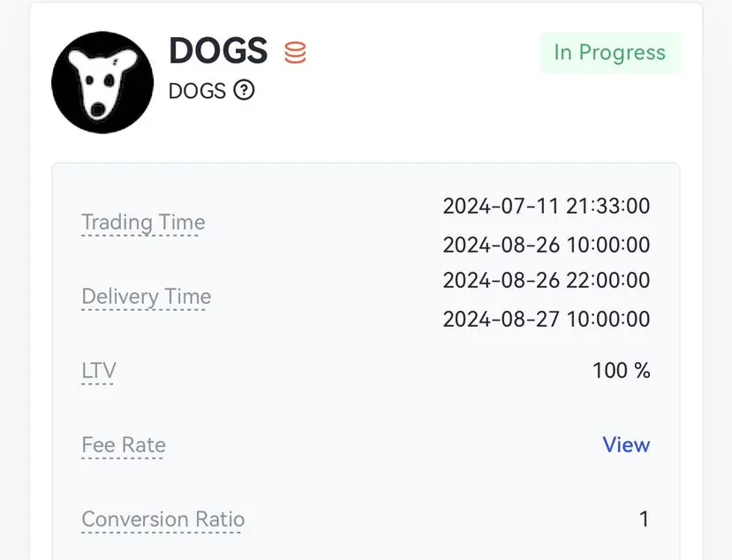Viewport: 732px width, 560px height.
Task: Select the trading start time 2024-07-11 21:33:00
Action: pos(547,206)
